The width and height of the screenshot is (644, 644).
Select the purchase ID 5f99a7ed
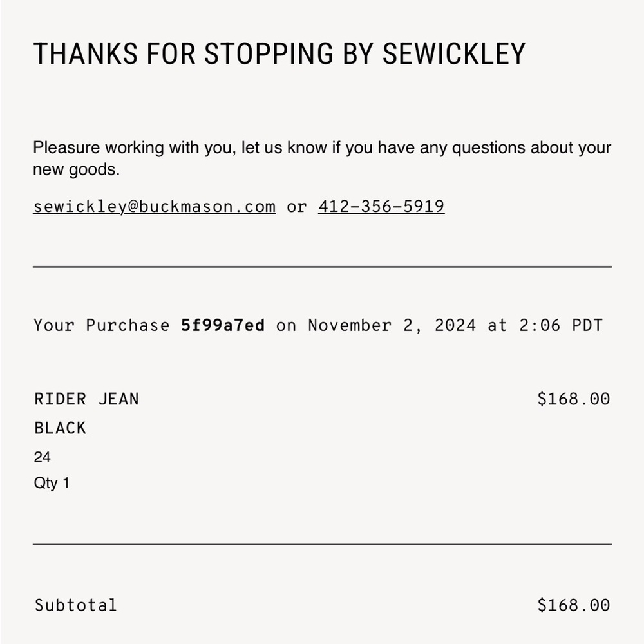[223, 325]
